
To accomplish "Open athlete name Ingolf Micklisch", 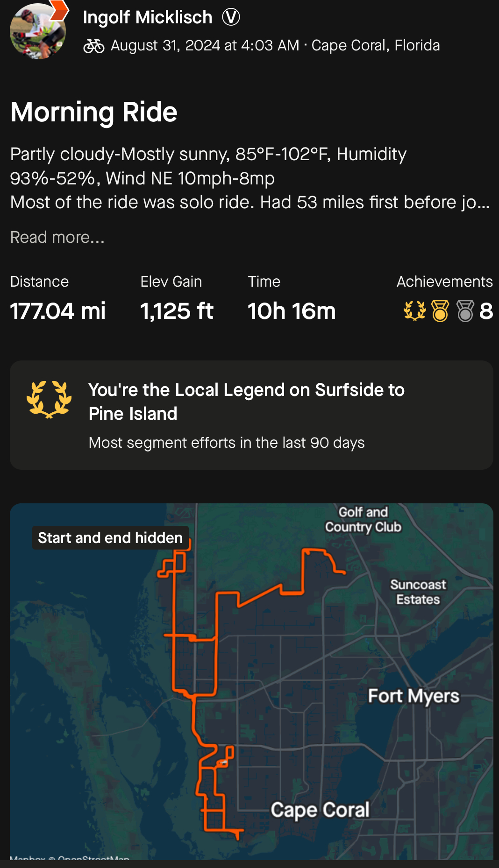I will pyautogui.click(x=147, y=18).
